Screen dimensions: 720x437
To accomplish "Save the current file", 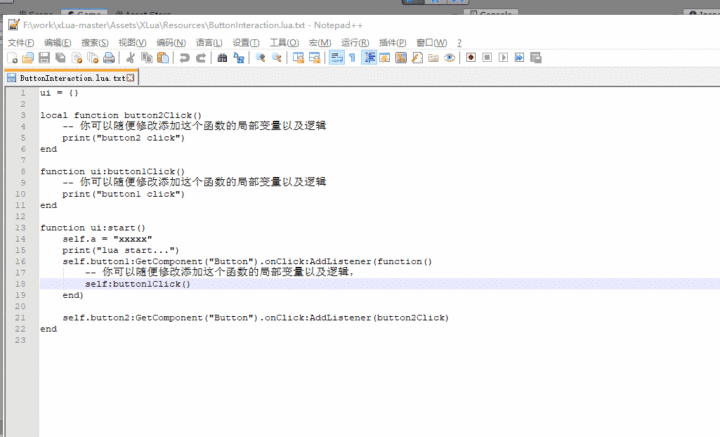I will tap(44, 58).
